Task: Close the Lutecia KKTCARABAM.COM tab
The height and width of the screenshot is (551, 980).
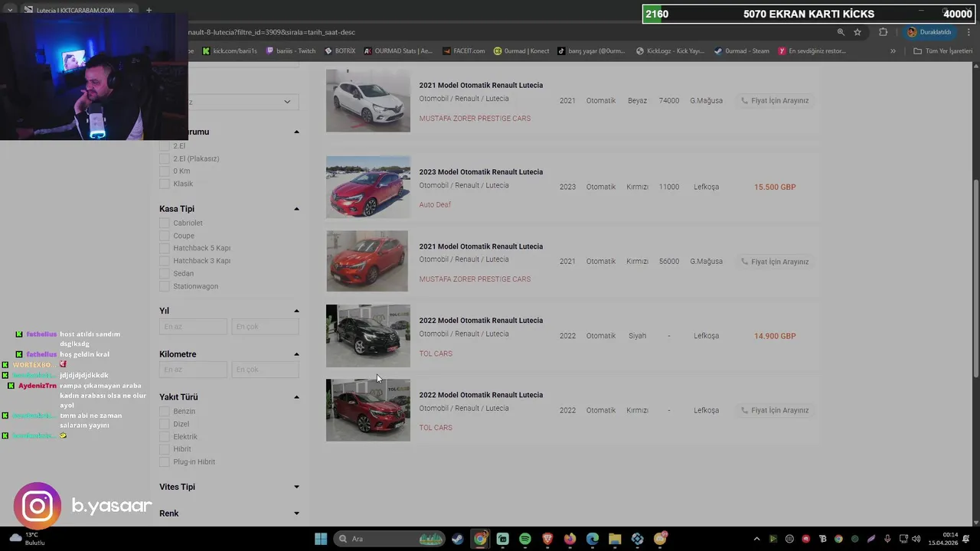Action: [130, 10]
